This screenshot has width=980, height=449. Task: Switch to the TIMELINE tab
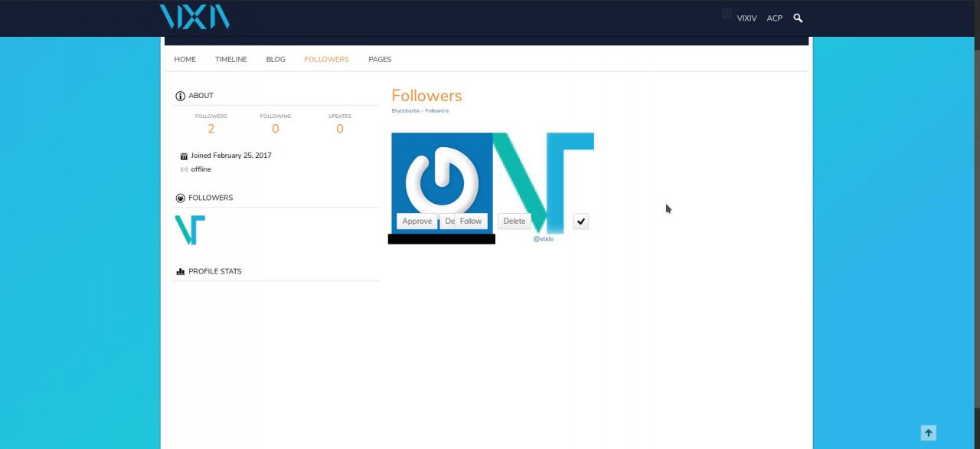230,59
